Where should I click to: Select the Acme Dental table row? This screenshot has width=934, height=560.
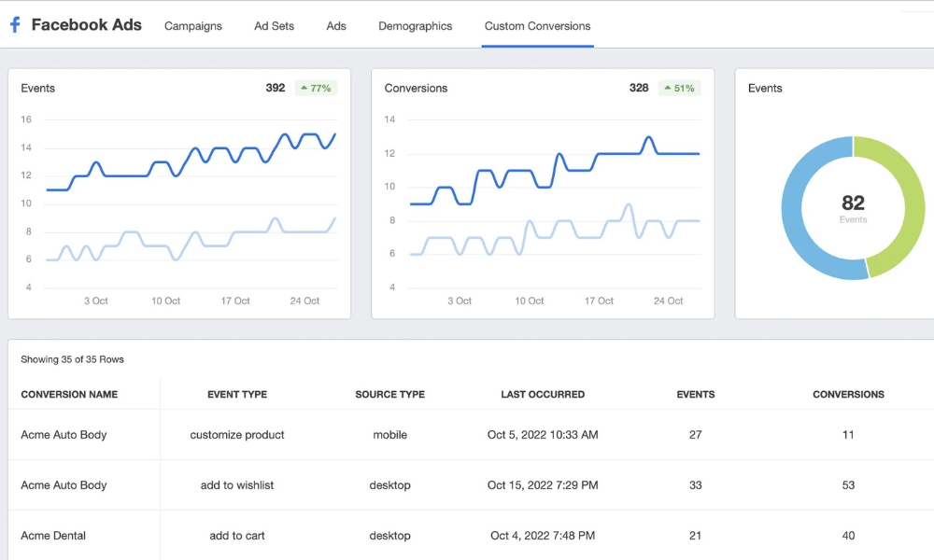pyautogui.click(x=53, y=536)
